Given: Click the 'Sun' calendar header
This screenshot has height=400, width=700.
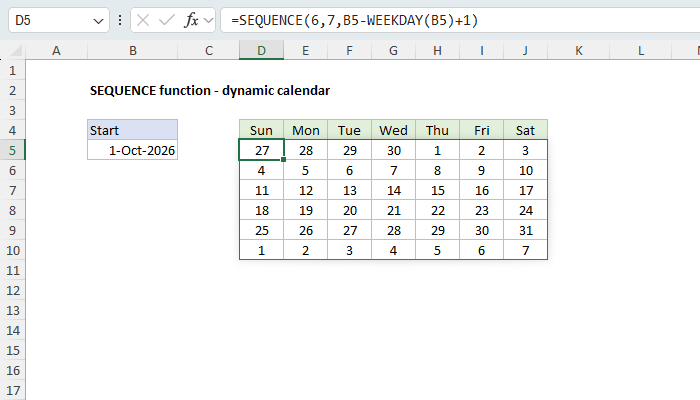Looking at the screenshot, I should click(x=261, y=130).
